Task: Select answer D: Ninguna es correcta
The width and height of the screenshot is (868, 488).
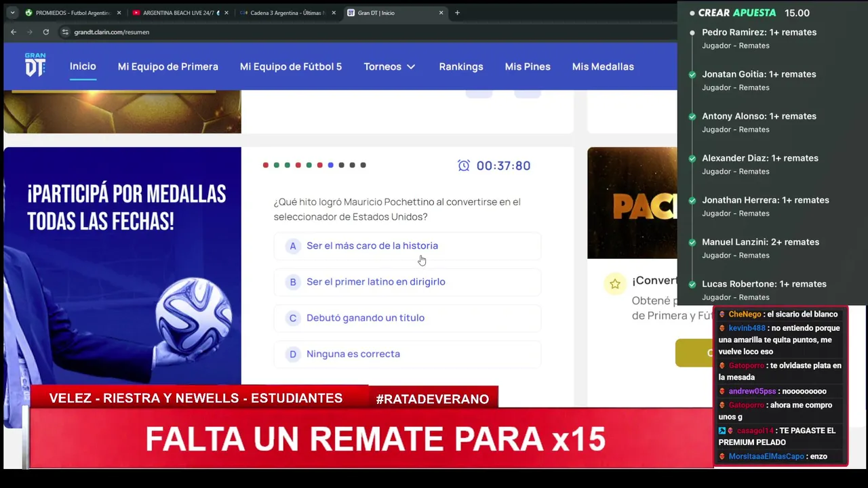Action: [407, 354]
